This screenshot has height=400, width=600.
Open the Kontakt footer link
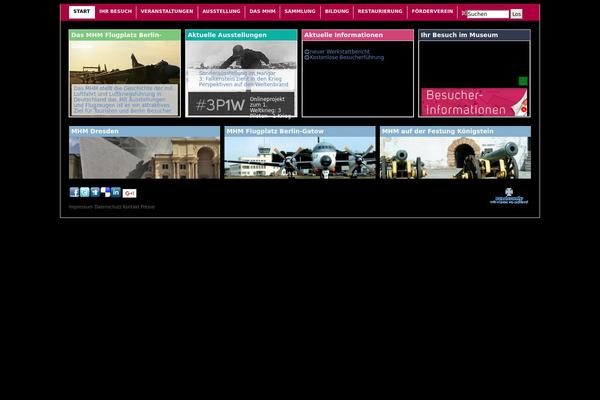pos(131,207)
